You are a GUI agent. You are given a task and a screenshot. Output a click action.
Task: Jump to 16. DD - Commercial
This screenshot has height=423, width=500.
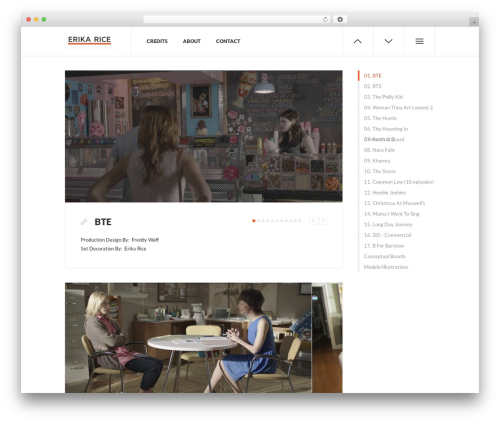[387, 235]
